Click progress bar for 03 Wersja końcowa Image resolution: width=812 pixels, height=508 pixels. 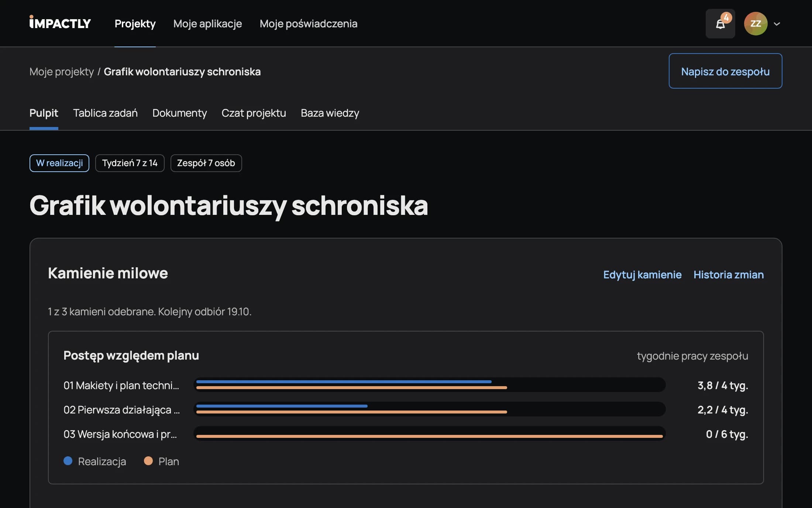click(430, 433)
